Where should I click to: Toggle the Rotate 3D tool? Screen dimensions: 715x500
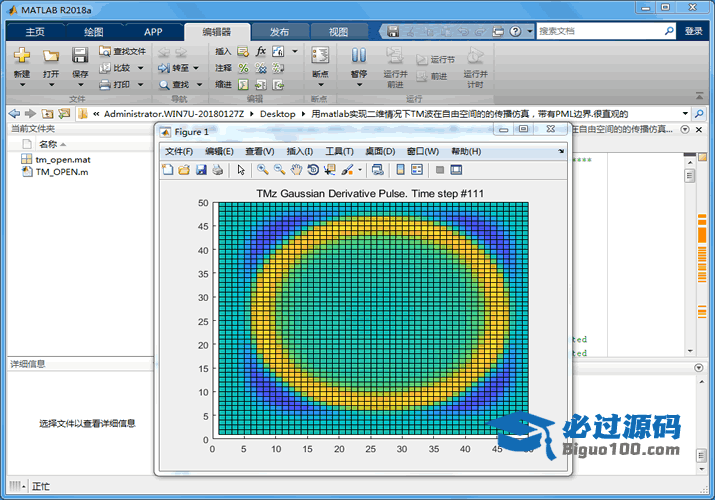click(x=313, y=170)
